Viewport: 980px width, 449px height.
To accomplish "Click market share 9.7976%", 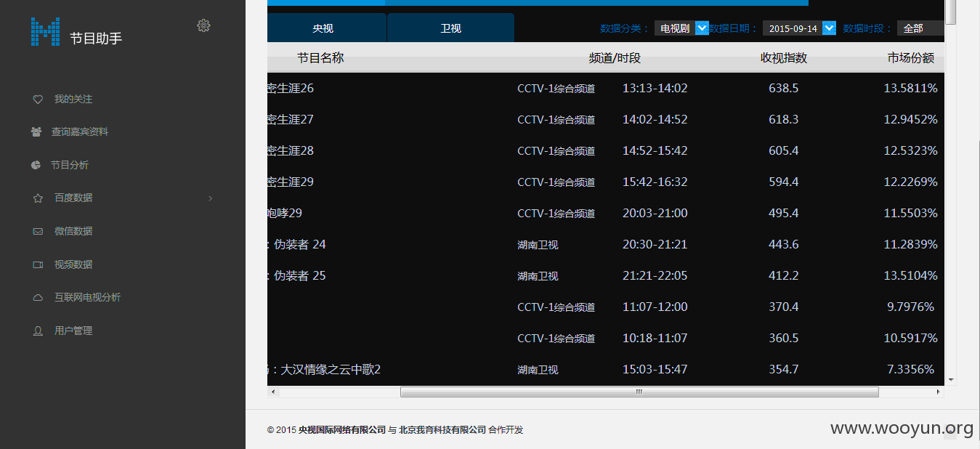I will pos(911,307).
